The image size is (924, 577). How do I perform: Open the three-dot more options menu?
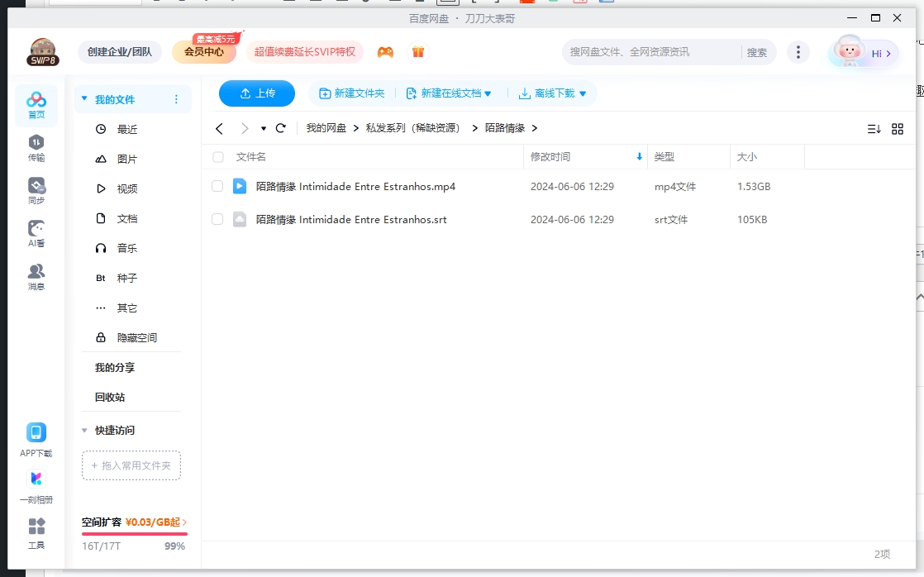(798, 51)
